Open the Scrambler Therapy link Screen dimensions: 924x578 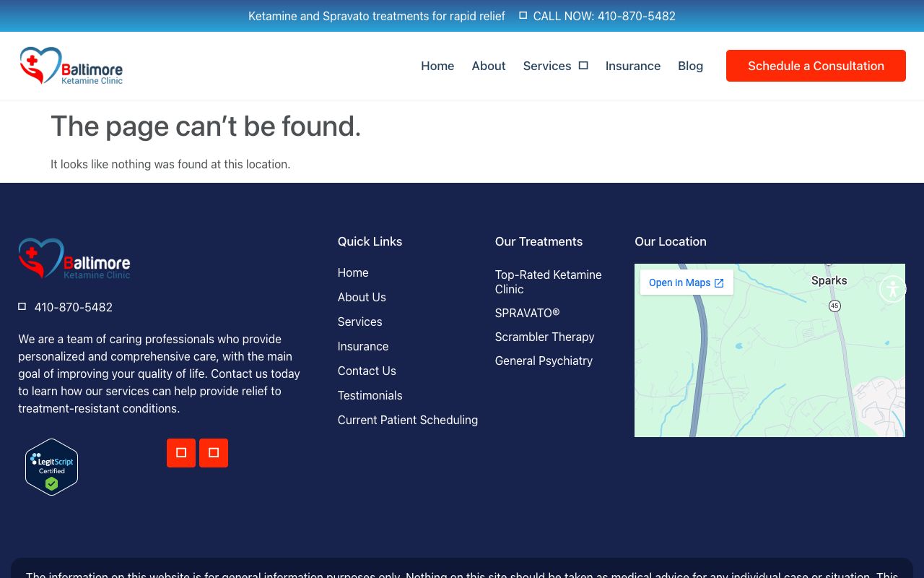coord(544,337)
